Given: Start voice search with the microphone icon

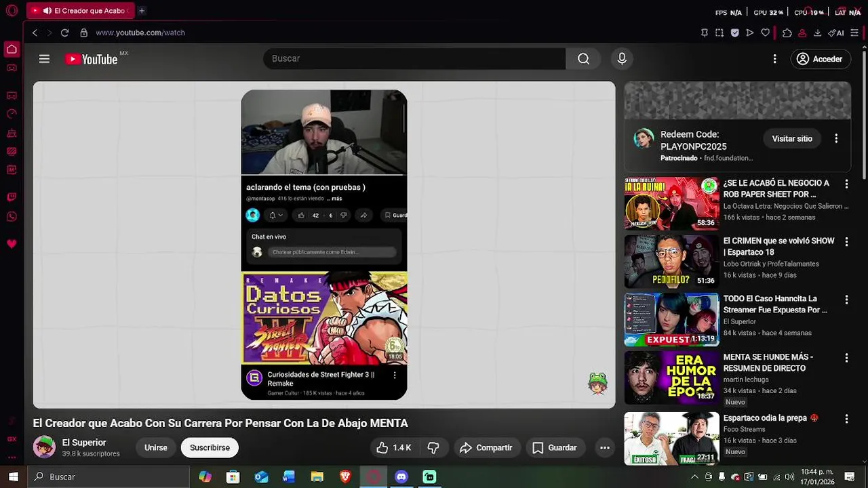Looking at the screenshot, I should tap(622, 59).
